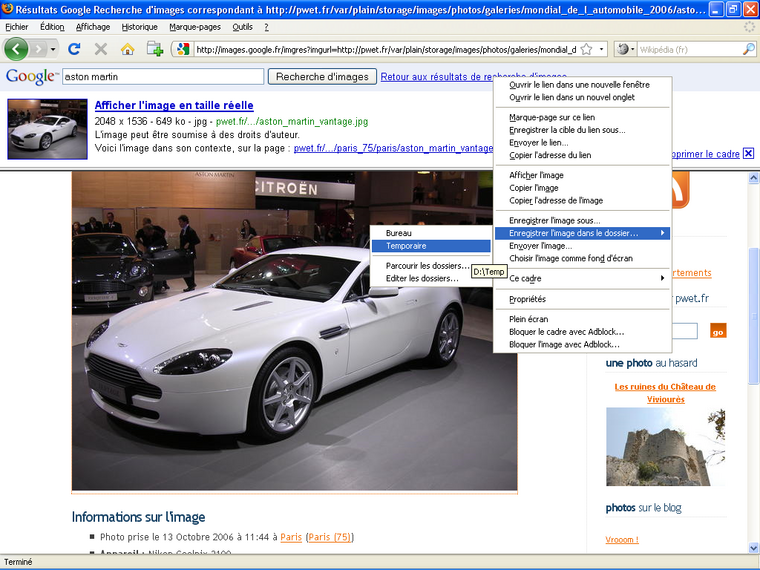
Task: Choose Enregistrer l'image sous
Action: 582,221
